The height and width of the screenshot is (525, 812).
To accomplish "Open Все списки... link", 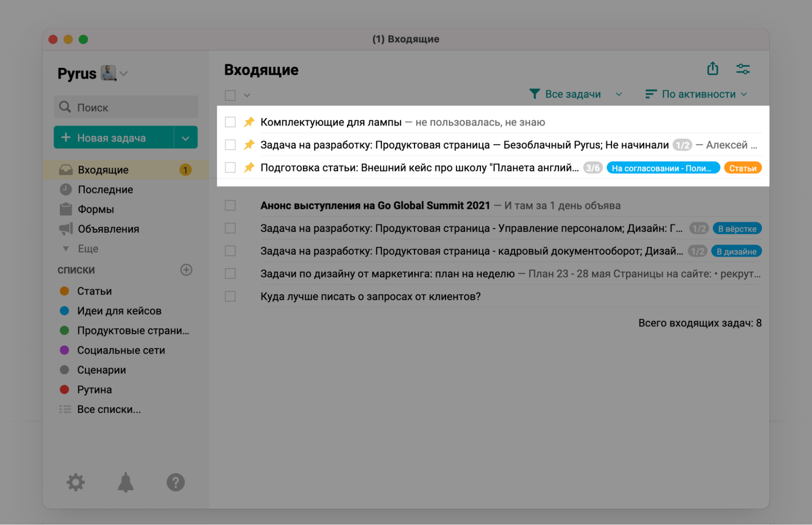I will click(x=109, y=409).
